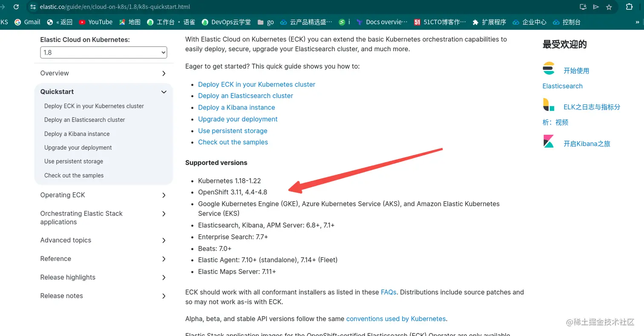Click the Elastic Maps Server: 7.11+ text
This screenshot has height=336, width=644.
[x=237, y=272]
